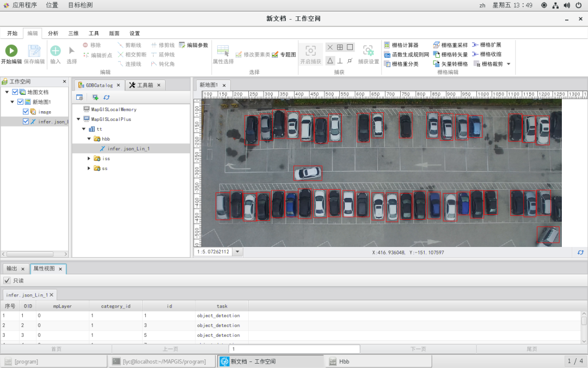Collapse the hbb folder node

pyautogui.click(x=89, y=138)
